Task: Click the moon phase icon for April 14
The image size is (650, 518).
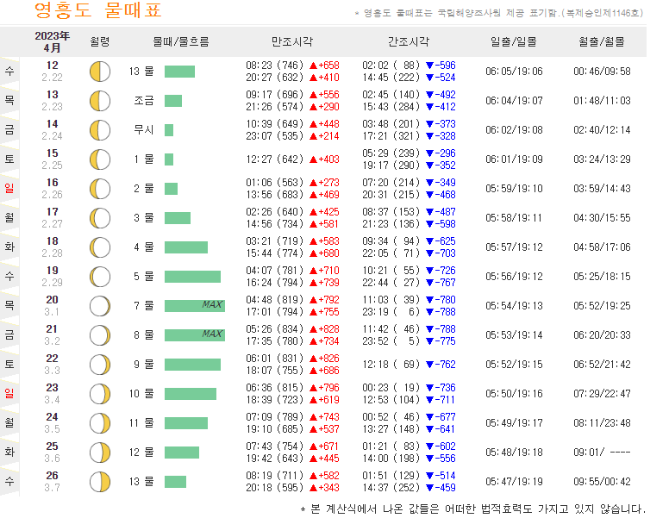Action: point(100,130)
